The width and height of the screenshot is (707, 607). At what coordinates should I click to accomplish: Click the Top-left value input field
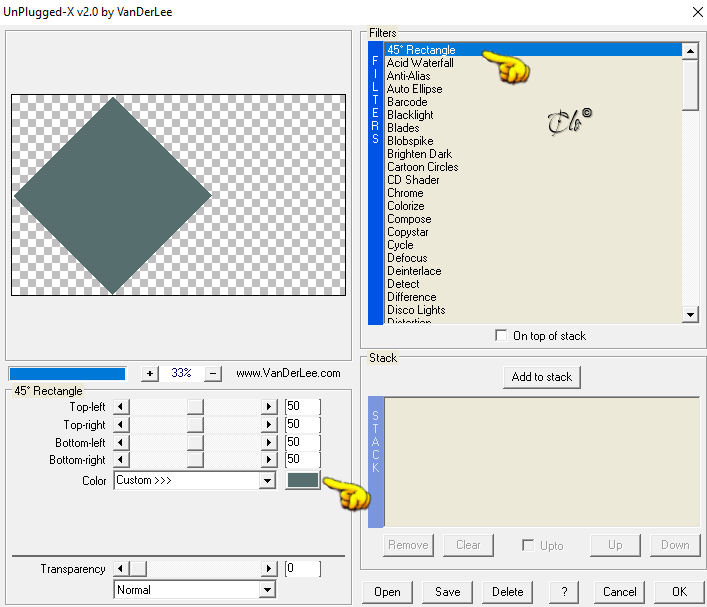coord(302,406)
